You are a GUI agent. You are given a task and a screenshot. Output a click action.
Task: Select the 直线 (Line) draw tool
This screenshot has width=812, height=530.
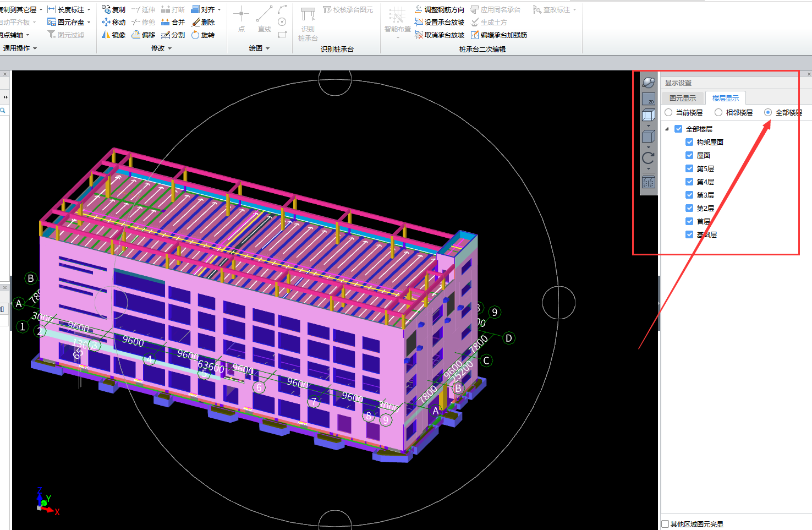[264, 19]
